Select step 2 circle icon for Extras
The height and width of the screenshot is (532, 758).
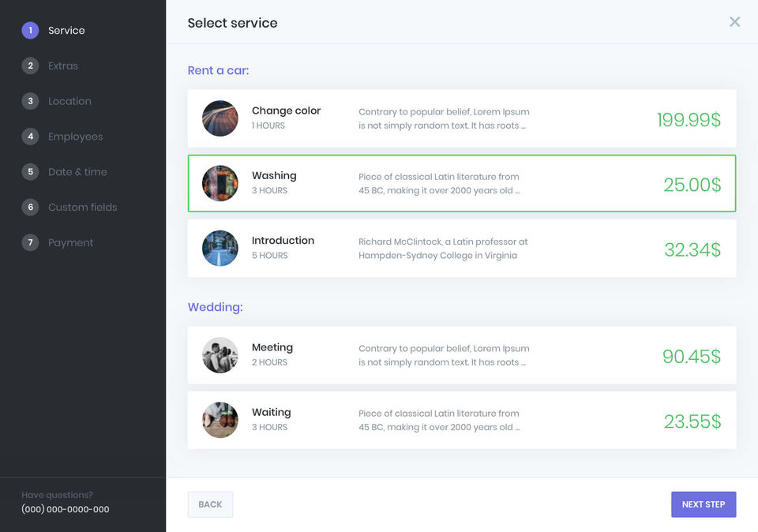pos(30,66)
